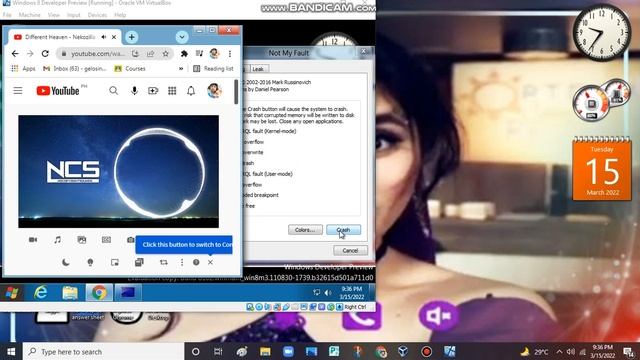Screen dimensions: 640x360
Task: Open the YouTube Create video icon
Action: [153, 91]
